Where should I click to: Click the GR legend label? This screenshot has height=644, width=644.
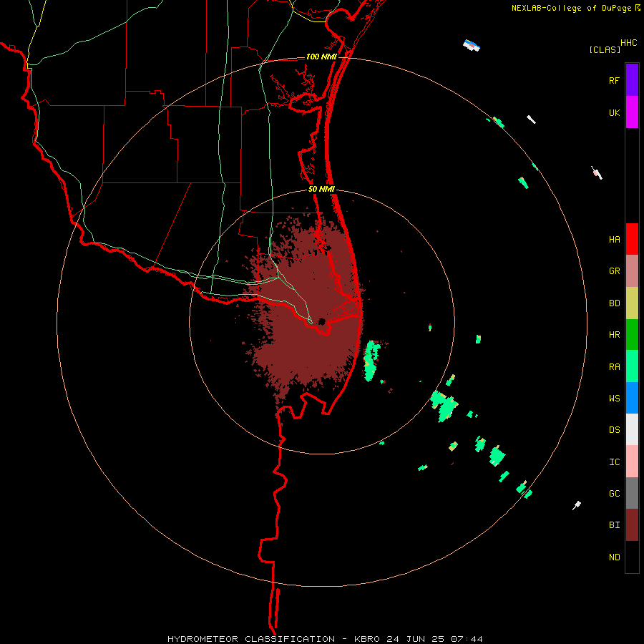(x=614, y=271)
